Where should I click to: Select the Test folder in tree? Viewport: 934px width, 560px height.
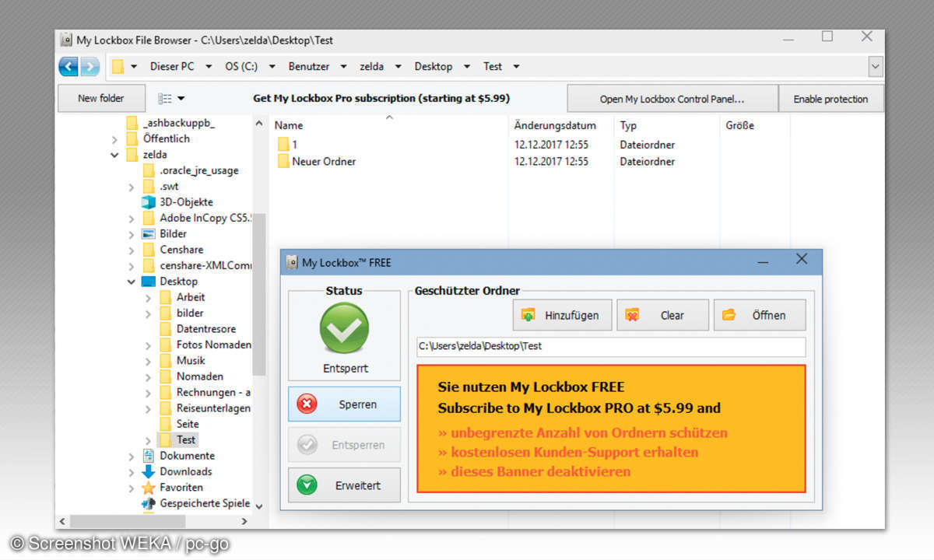click(185, 440)
